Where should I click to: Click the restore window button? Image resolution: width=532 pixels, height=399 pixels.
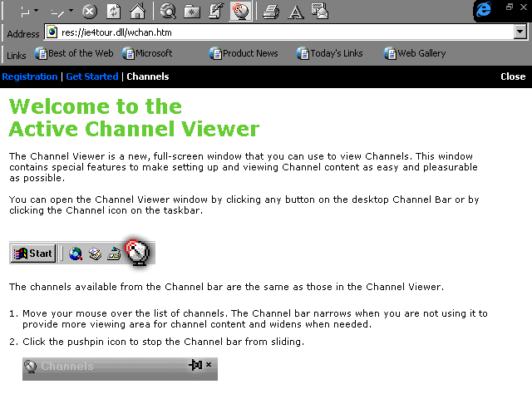(x=510, y=7)
